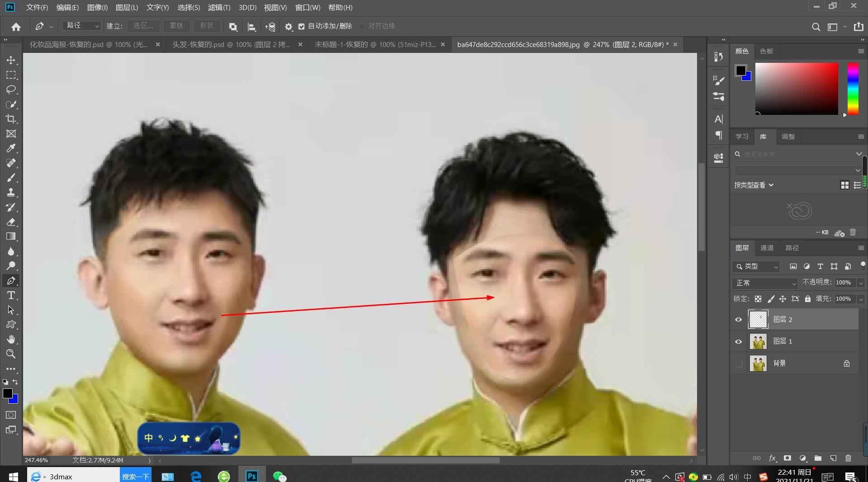
Task: Activate the Eraser tool
Action: pos(11,222)
